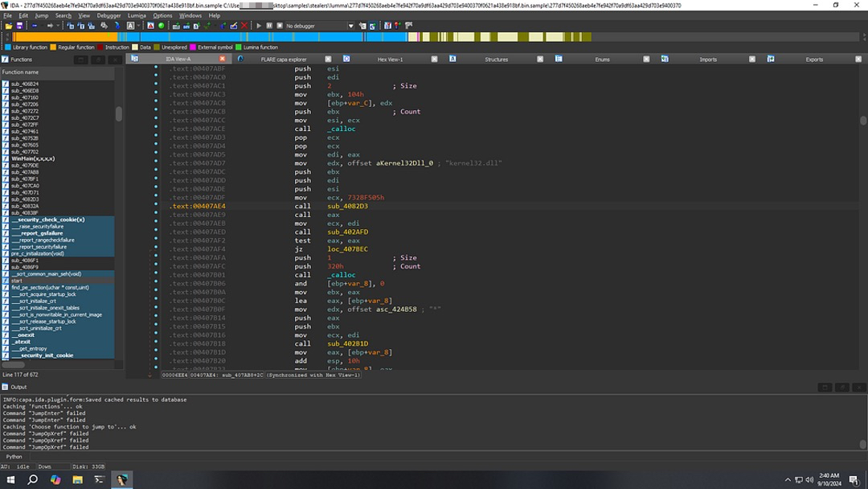Click the jump back arrow icon
This screenshot has height=489, width=868.
point(34,26)
